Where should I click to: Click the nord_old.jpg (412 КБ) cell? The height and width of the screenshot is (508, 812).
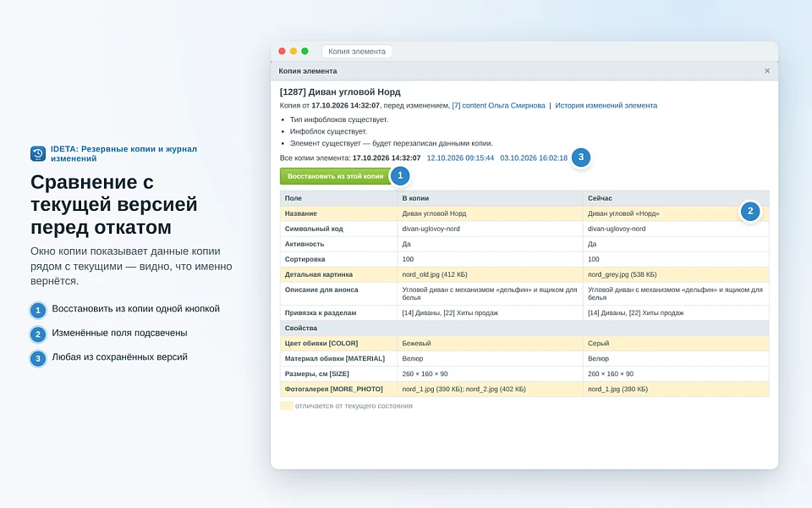(490, 274)
